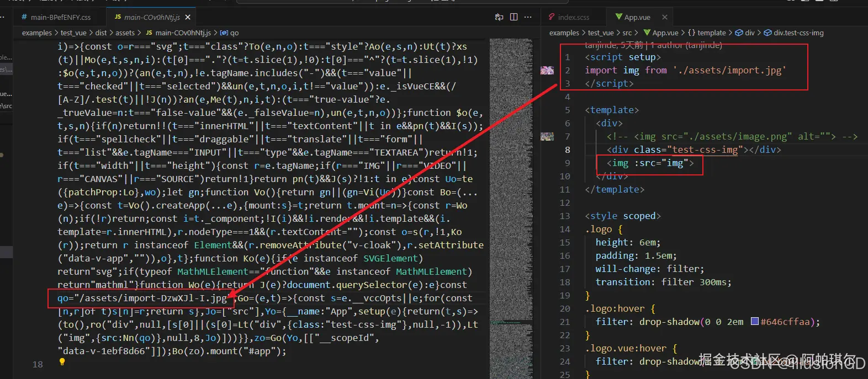Open the left editor's more actions menu
Image resolution: width=868 pixels, height=379 pixels.
pyautogui.click(x=528, y=17)
